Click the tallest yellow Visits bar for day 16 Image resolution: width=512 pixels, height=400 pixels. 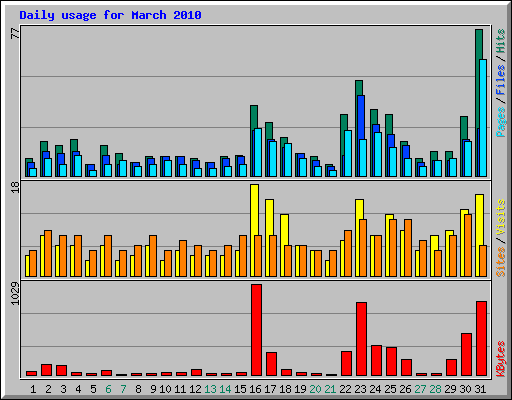(x=254, y=210)
